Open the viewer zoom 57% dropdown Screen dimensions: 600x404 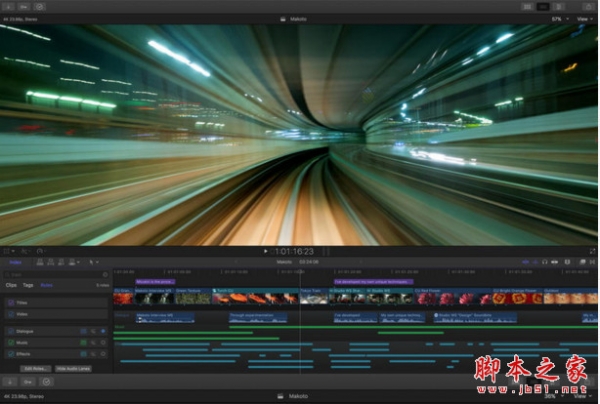pyautogui.click(x=560, y=19)
